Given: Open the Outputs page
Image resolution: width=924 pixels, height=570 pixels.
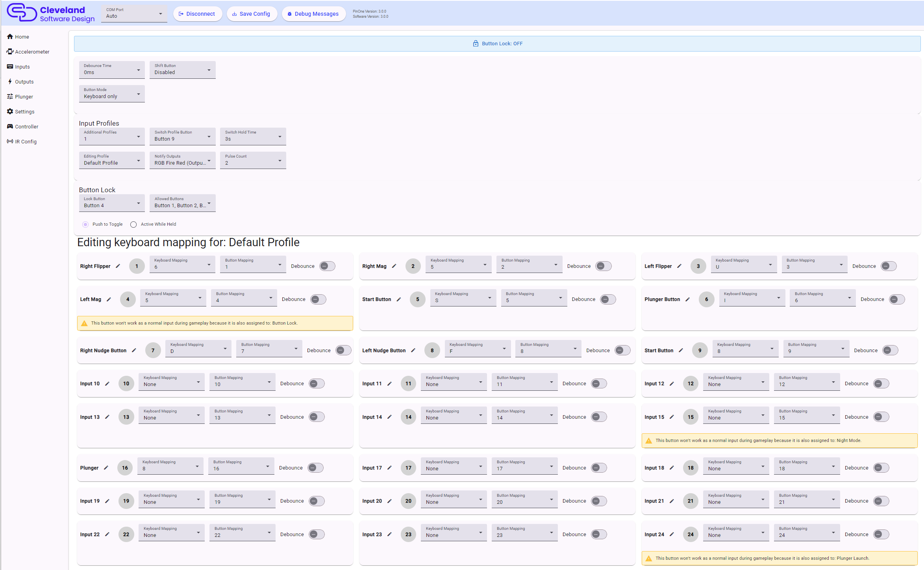Looking at the screenshot, I should coord(20,82).
